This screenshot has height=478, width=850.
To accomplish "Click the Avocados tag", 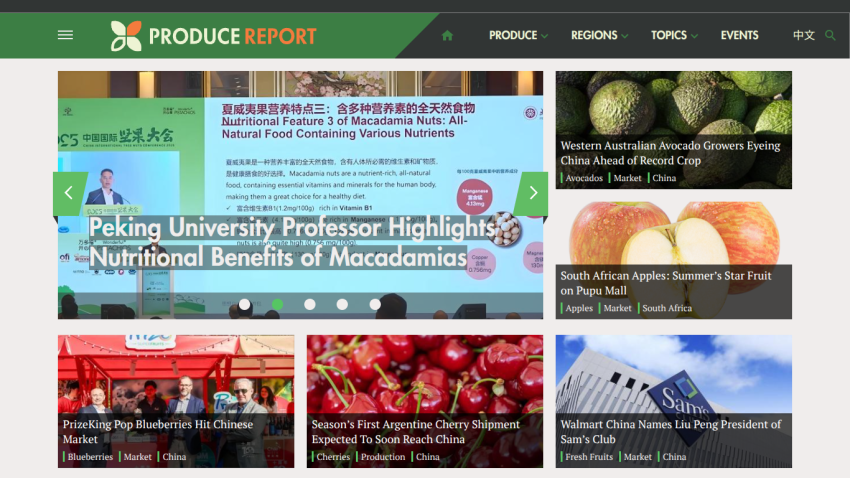I will [x=584, y=178].
